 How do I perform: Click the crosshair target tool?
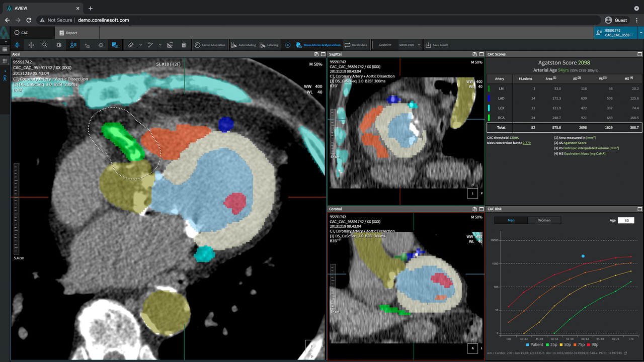pos(101,45)
